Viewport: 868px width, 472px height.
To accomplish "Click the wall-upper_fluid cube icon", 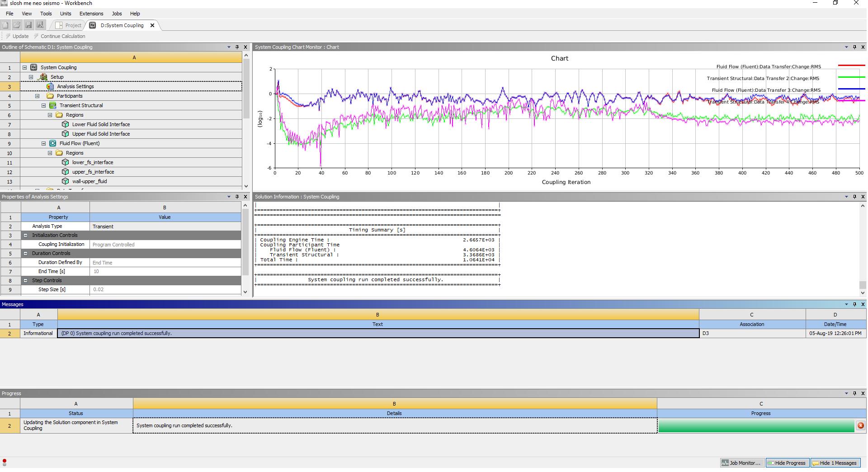I will (x=65, y=181).
